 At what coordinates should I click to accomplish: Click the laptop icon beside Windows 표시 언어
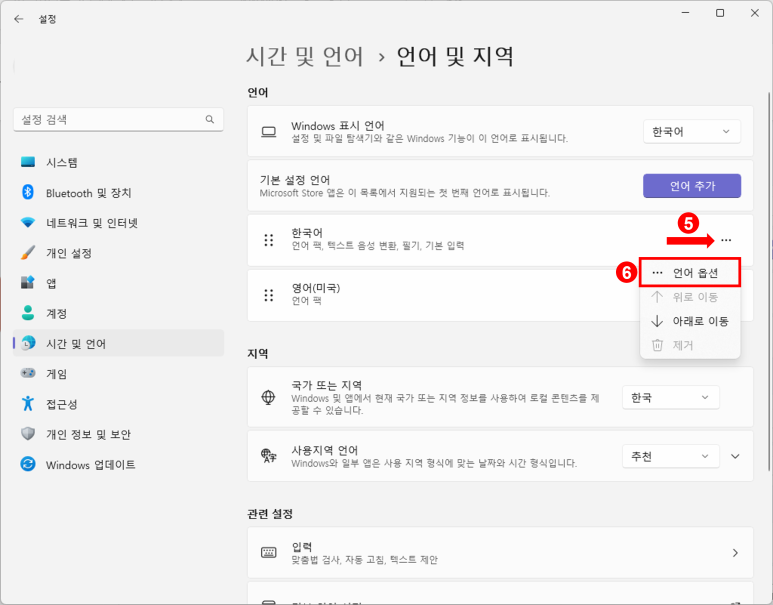(269, 132)
